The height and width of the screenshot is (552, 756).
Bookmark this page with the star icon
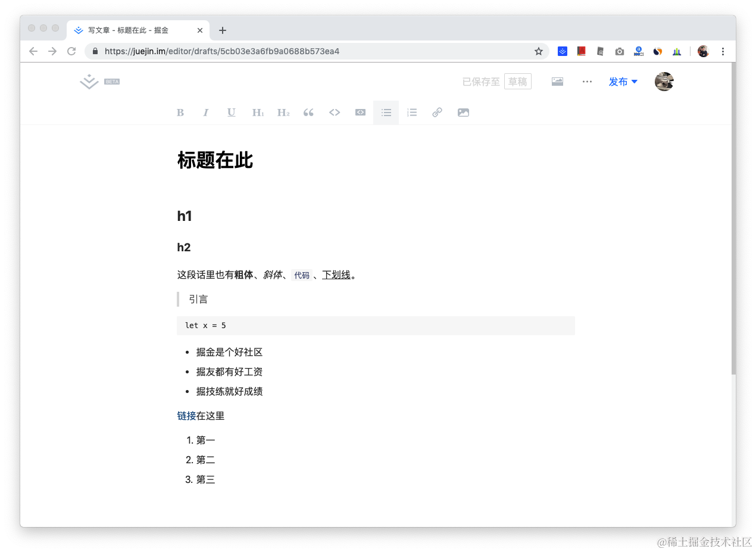[x=539, y=51]
